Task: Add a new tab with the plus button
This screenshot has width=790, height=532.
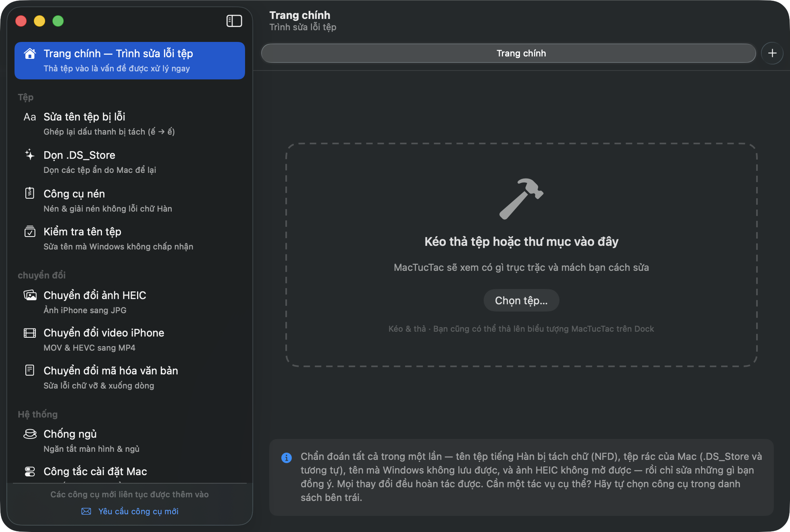Action: click(x=772, y=53)
